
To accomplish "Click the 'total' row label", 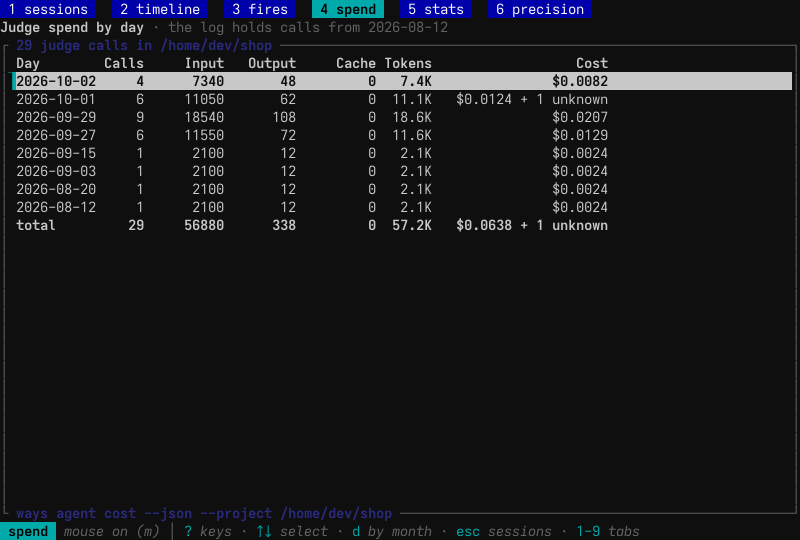I will click(x=36, y=225).
